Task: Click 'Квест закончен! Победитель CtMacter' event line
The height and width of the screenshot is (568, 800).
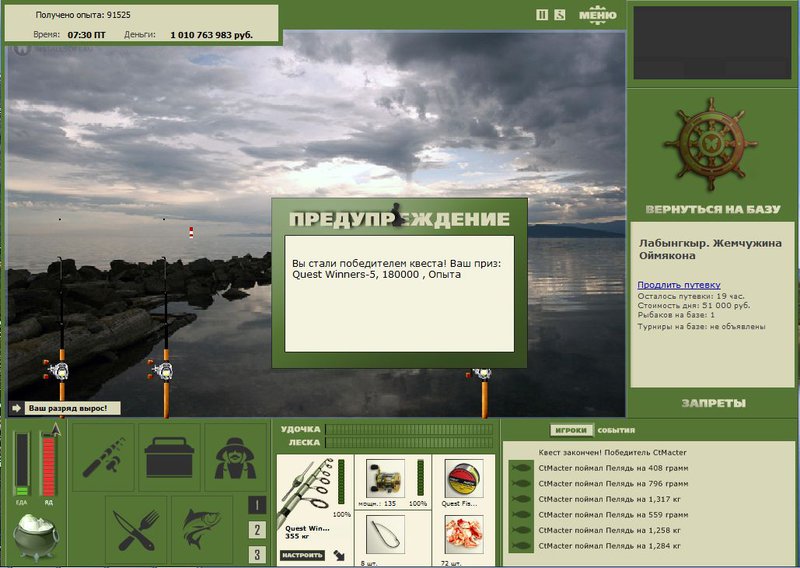Action: pos(612,452)
